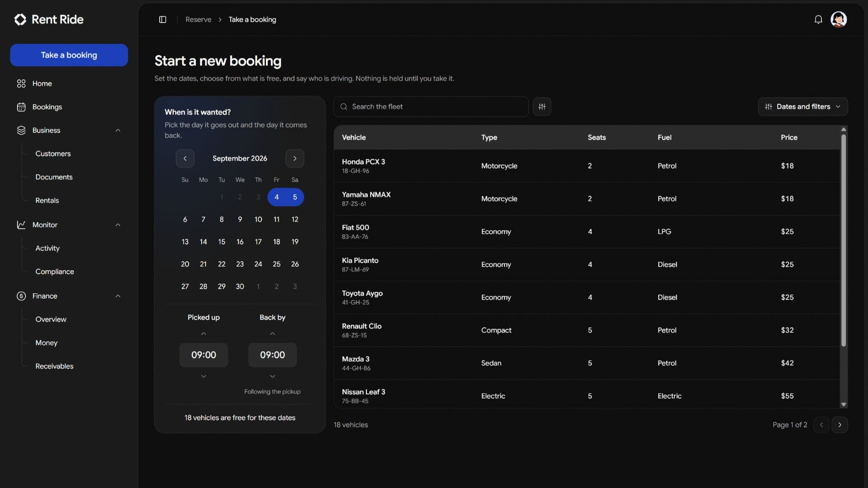The image size is (868, 488).
Task: Select September 4 in calendar
Action: pos(276,197)
